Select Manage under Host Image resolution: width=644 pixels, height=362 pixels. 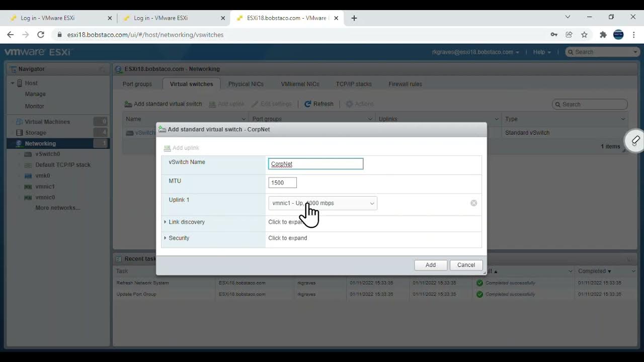(35, 94)
